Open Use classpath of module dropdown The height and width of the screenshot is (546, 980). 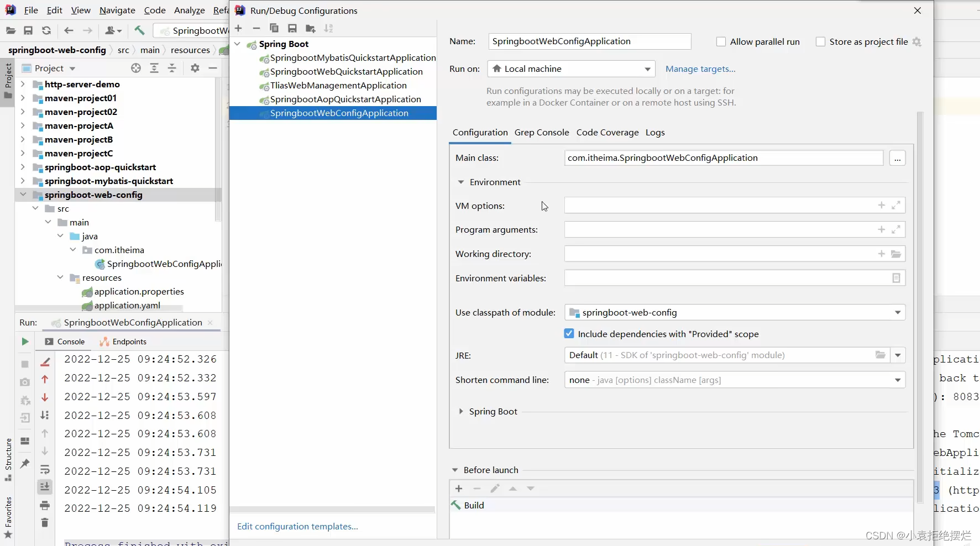tap(735, 312)
